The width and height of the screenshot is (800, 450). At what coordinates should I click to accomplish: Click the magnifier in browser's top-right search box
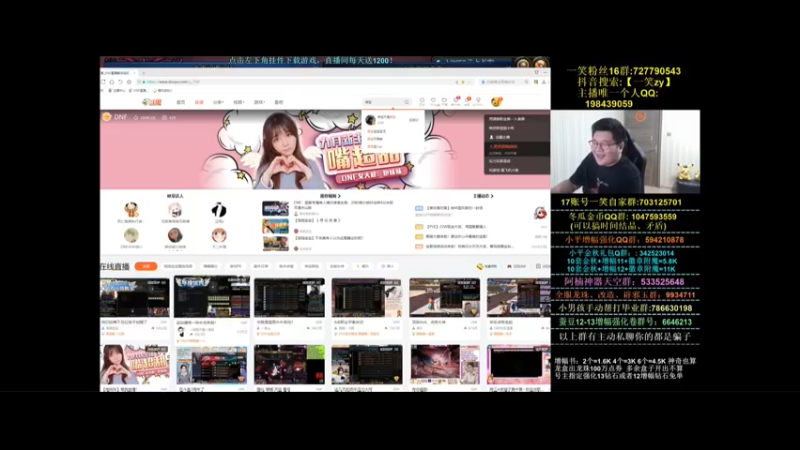[x=527, y=82]
